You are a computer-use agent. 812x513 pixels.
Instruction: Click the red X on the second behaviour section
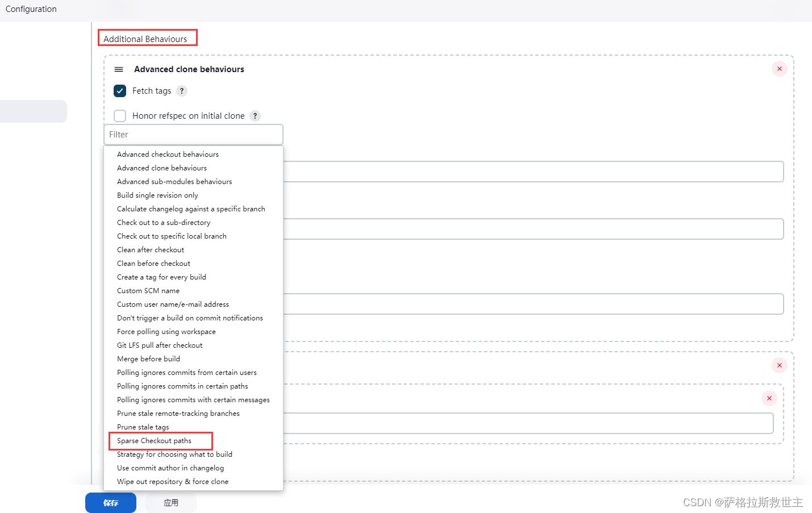coord(779,365)
